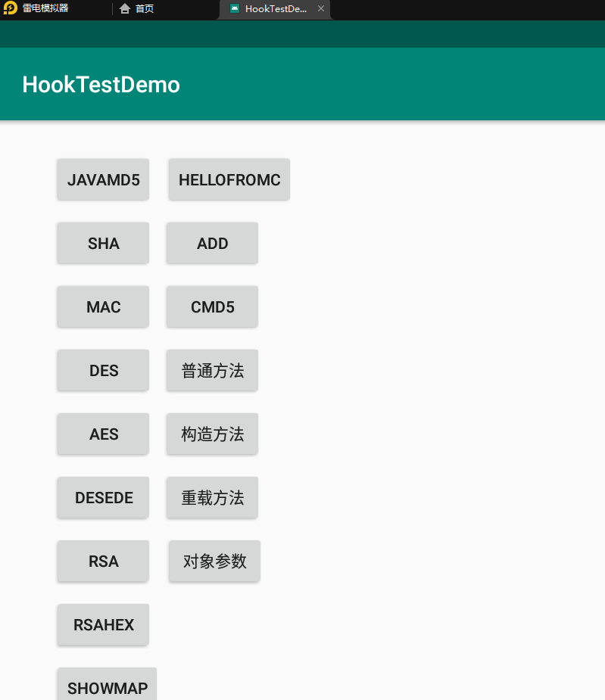This screenshot has height=700, width=605.
Task: Tap the MAC button
Action: [x=102, y=306]
